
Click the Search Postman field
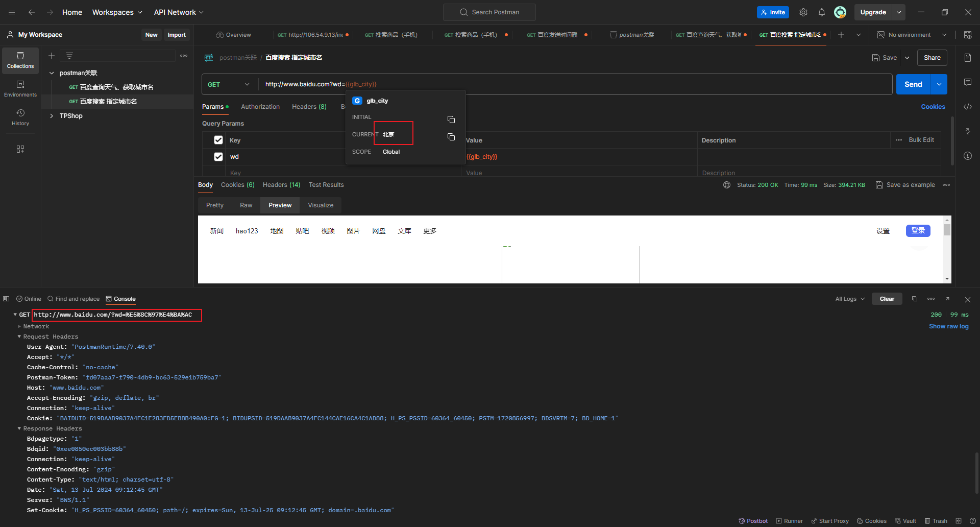click(x=489, y=12)
